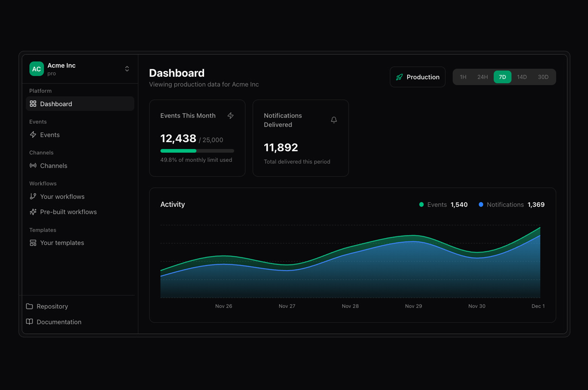The width and height of the screenshot is (588, 390).
Task: Click the Channels broadcast icon in sidebar
Action: (33, 166)
